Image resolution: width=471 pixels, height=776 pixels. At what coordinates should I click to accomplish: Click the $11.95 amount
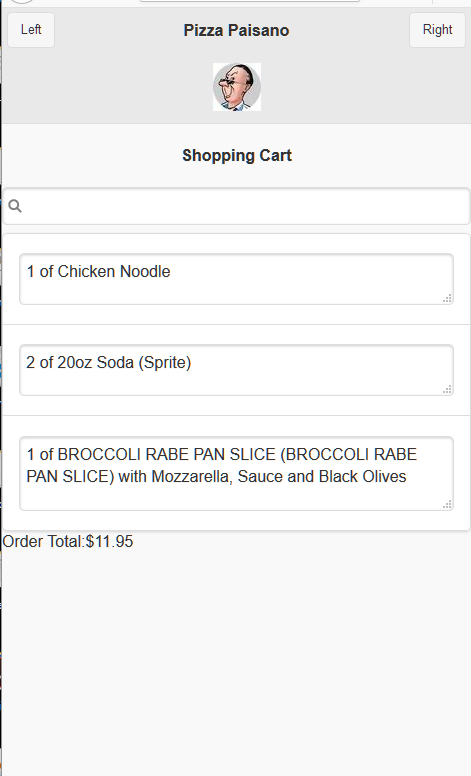[109, 541]
